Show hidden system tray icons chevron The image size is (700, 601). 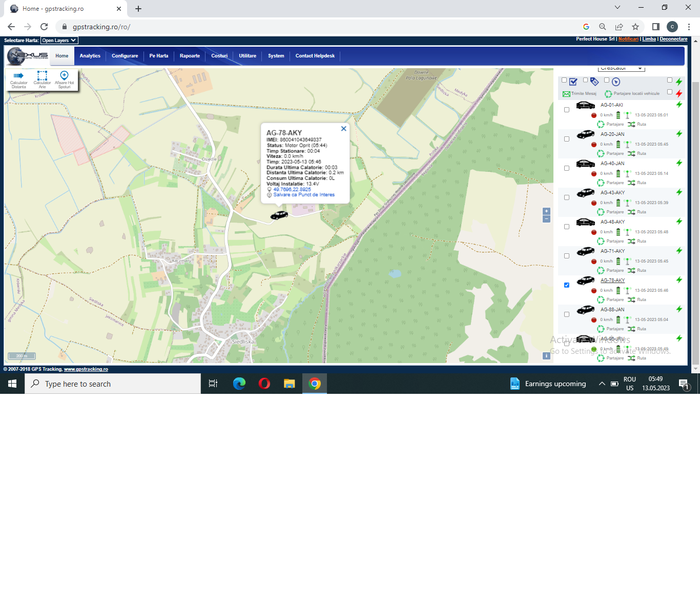pos(602,384)
